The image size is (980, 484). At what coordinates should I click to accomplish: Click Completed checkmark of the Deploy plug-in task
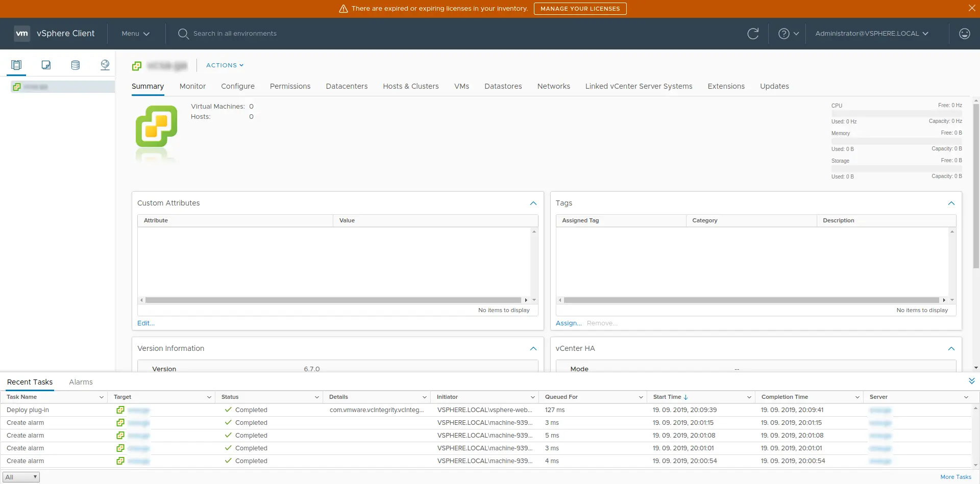[x=228, y=410]
